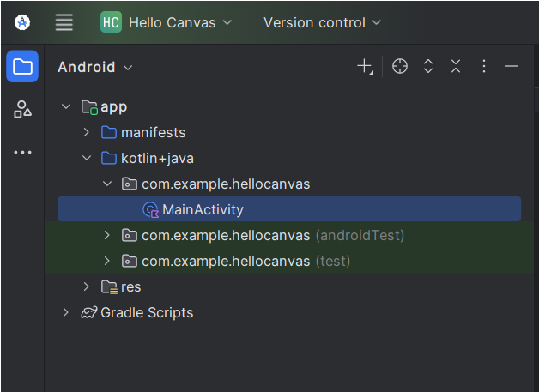The height and width of the screenshot is (392, 539).
Task: Click the Android Studio logo icon
Action: pos(22,22)
